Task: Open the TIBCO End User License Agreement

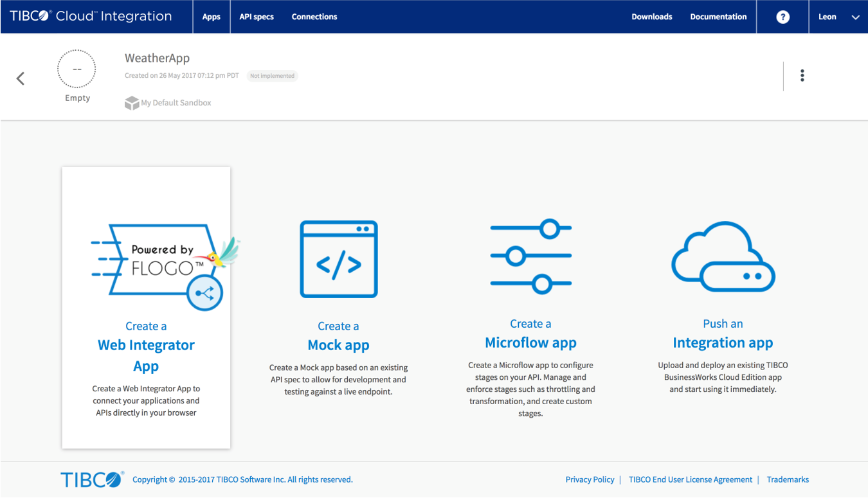Action: click(x=690, y=479)
